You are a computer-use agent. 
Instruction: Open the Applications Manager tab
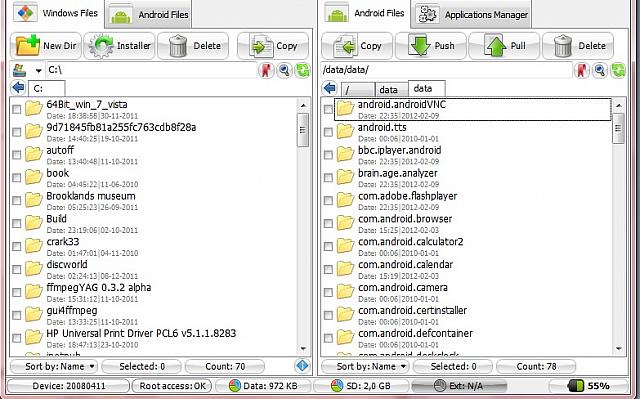pyautogui.click(x=472, y=14)
